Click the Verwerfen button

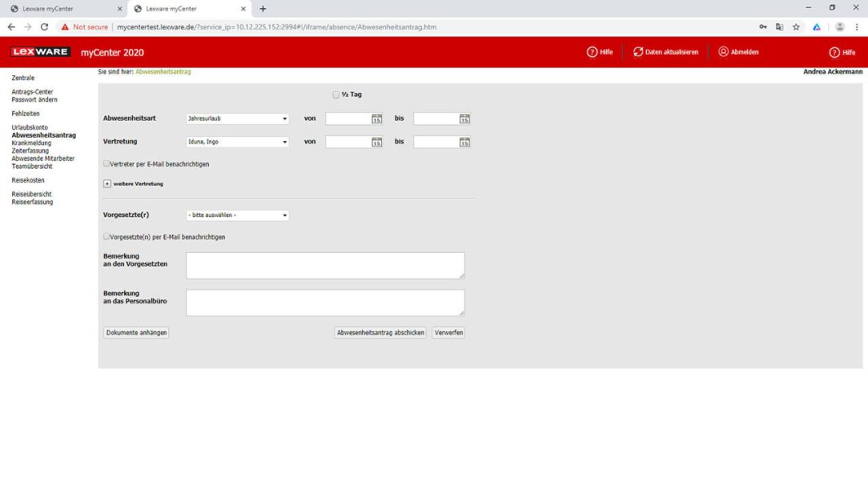tap(449, 333)
